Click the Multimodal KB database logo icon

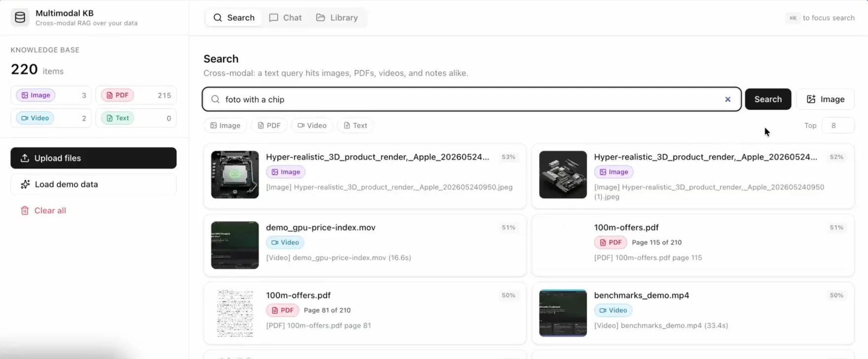click(20, 18)
